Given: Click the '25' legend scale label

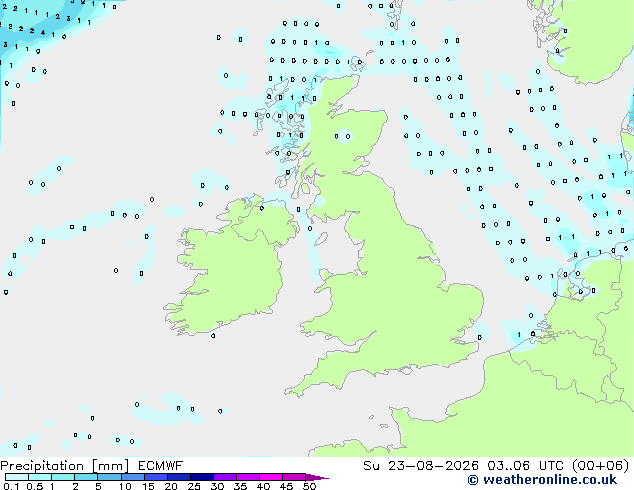Looking at the screenshot, I should tap(194, 486).
